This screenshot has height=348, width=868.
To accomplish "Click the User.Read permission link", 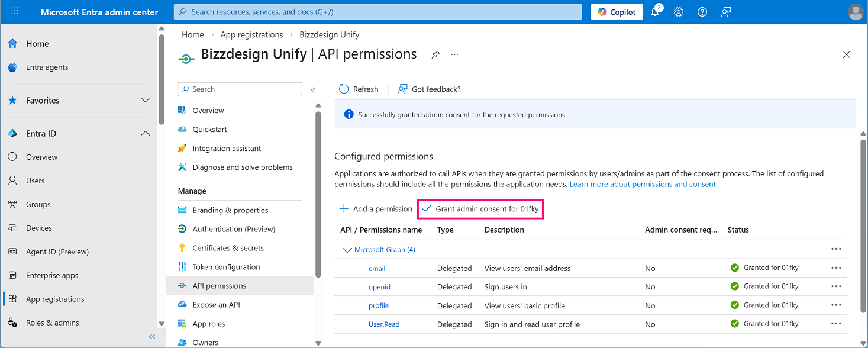I will point(384,324).
